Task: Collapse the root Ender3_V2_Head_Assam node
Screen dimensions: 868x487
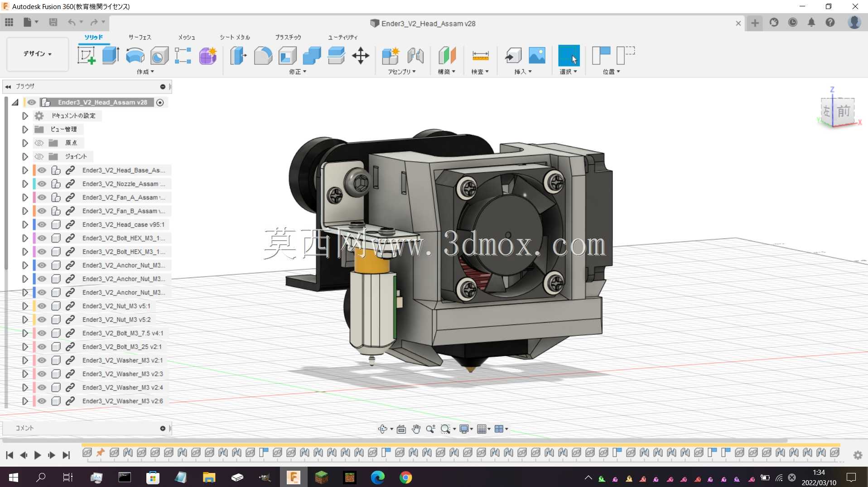Action: point(15,102)
